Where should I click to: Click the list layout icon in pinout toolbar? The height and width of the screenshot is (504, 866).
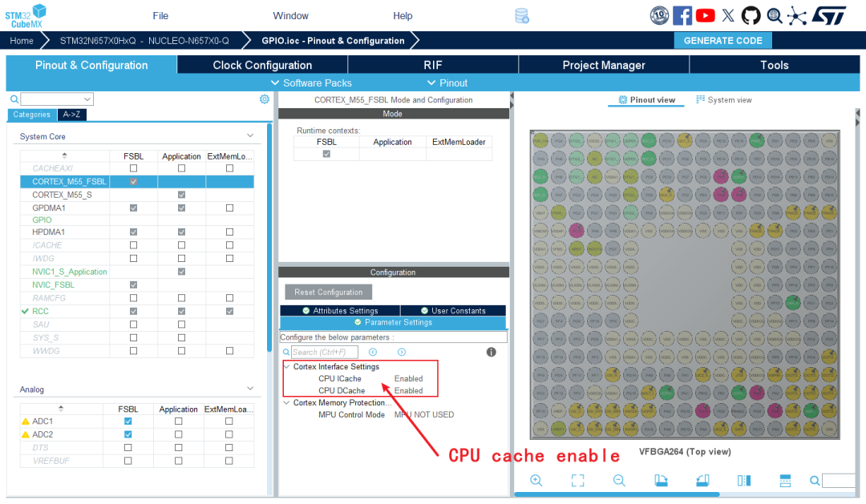[785, 480]
